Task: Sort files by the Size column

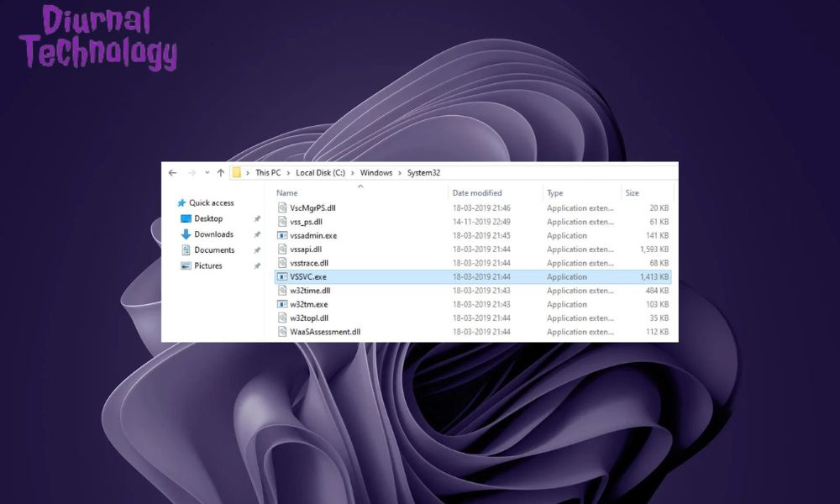Action: click(x=632, y=193)
